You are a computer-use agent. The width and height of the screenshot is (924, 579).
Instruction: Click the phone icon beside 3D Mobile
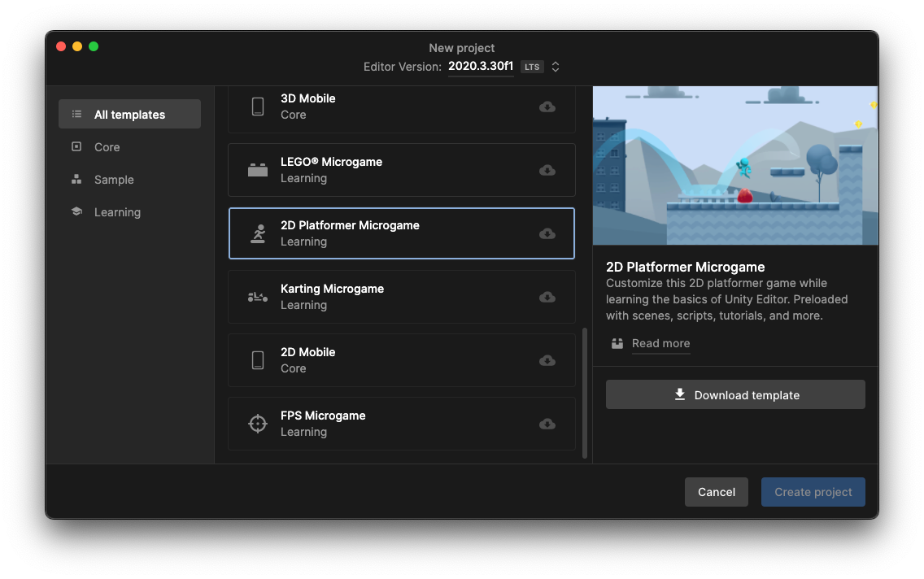(257, 107)
